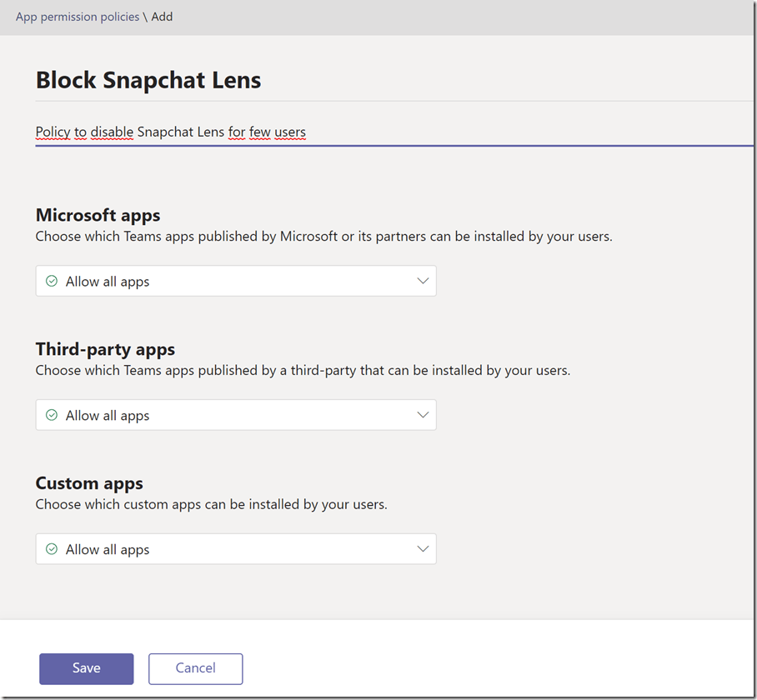The height and width of the screenshot is (700, 757).
Task: Click the Microsoft apps section heading
Action: tap(98, 215)
